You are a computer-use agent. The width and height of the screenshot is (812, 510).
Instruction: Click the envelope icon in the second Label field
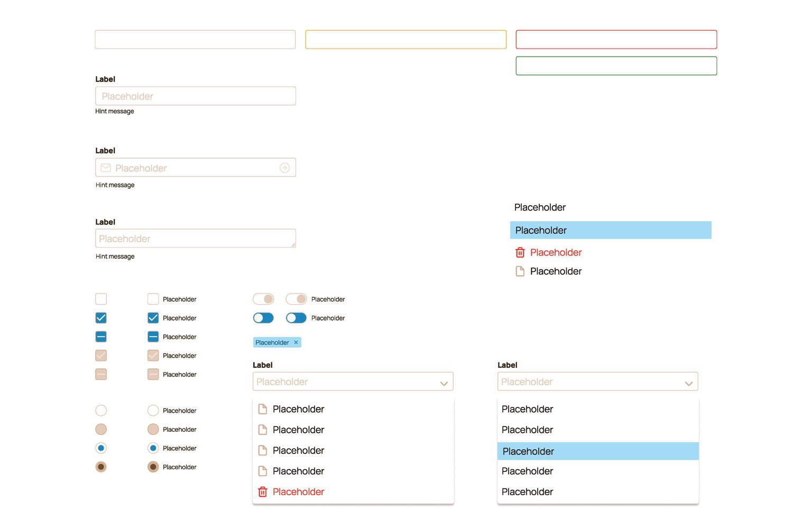tap(106, 168)
